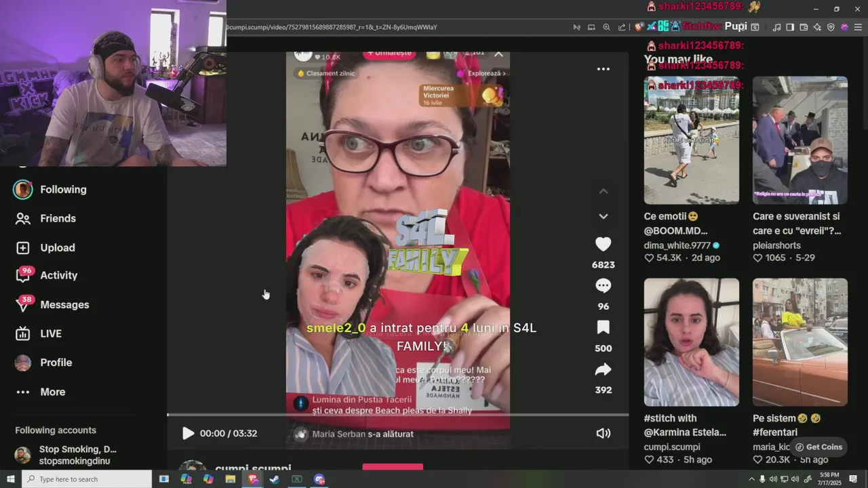The image size is (868, 488).
Task: Click the Get Coins button
Action: tap(818, 447)
